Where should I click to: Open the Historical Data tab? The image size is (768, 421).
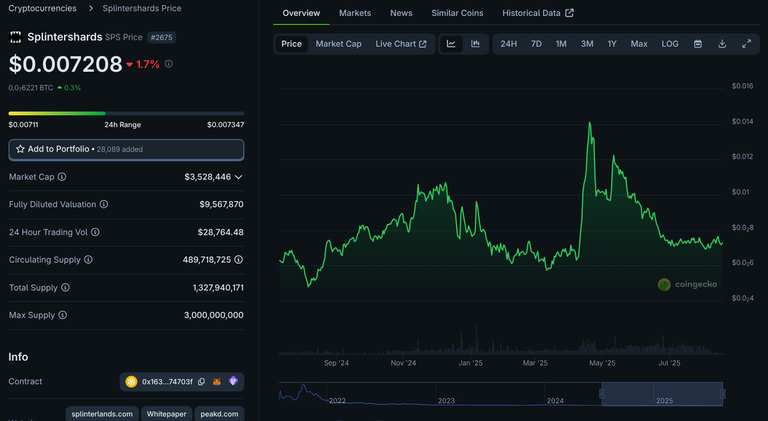537,13
